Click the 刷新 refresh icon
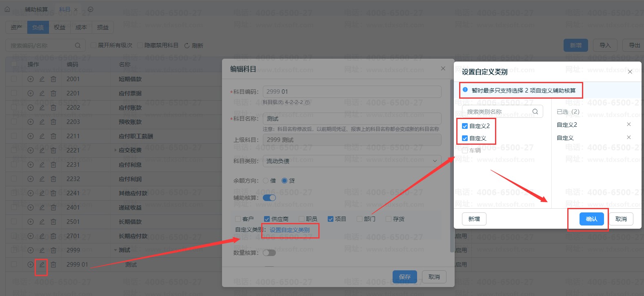This screenshot has height=296, width=644. point(187,46)
